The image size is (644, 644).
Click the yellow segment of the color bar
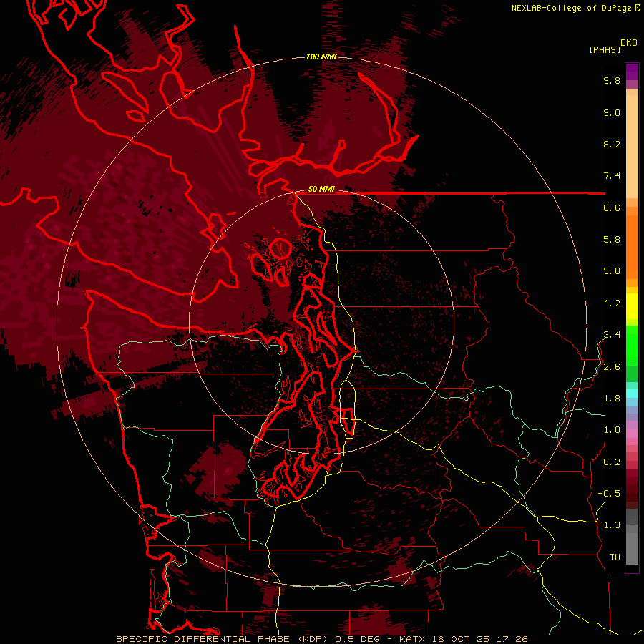(632, 306)
